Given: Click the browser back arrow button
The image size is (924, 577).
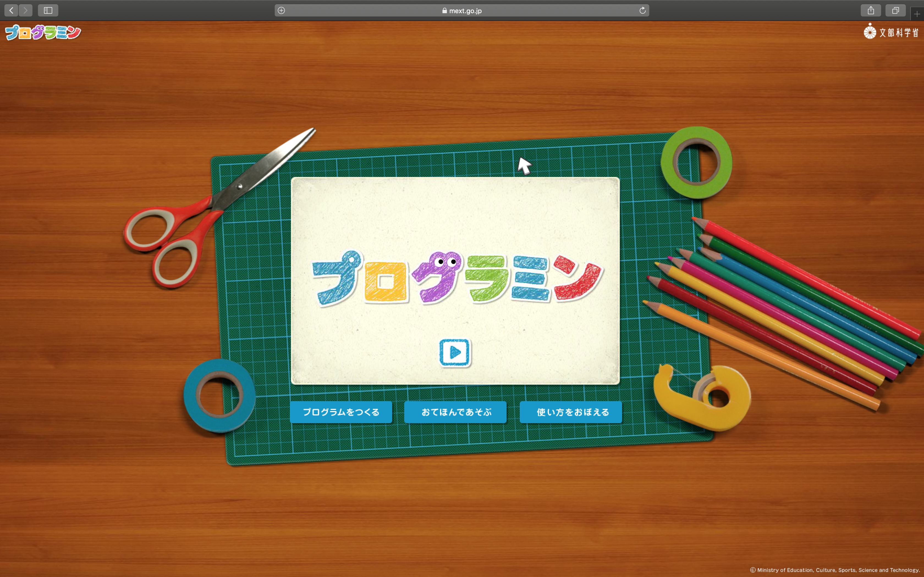Looking at the screenshot, I should (x=12, y=10).
